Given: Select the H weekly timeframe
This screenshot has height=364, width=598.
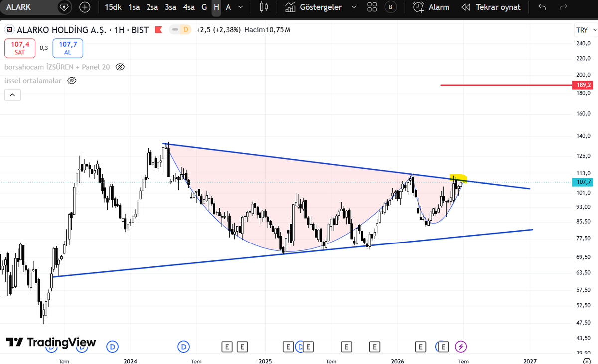Looking at the screenshot, I should 216,7.
